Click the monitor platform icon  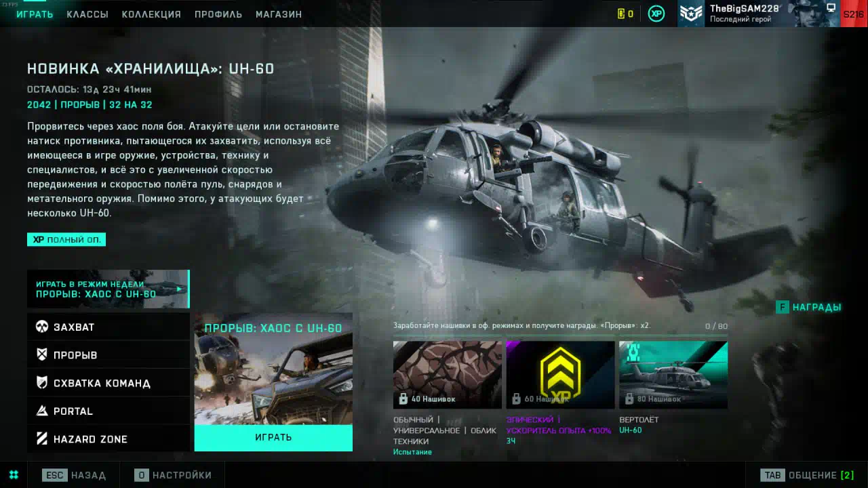[x=831, y=8]
